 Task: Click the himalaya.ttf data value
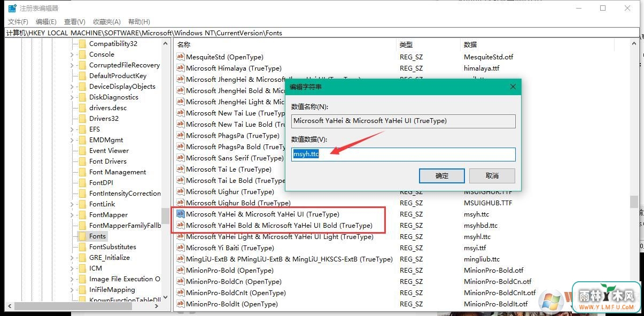[x=482, y=68]
